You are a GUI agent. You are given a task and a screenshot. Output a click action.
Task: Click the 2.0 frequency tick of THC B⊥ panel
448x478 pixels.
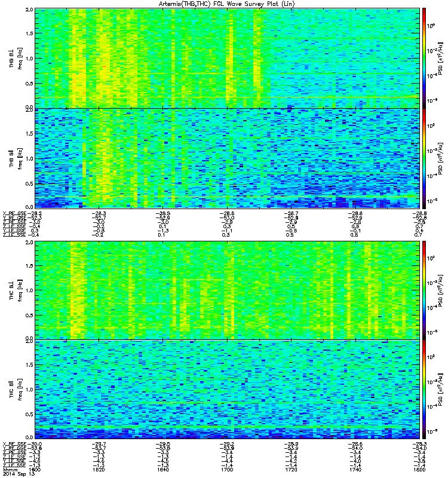coord(29,243)
